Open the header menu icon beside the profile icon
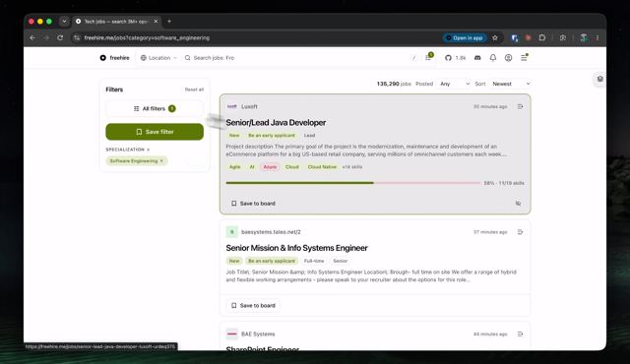 coord(524,57)
